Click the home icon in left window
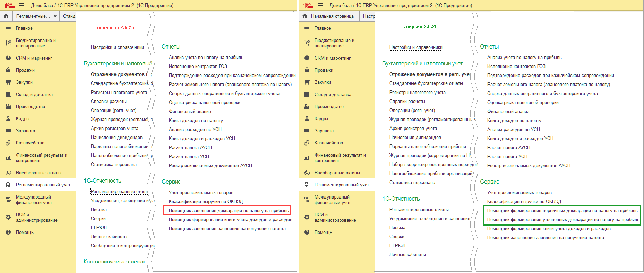Screen dimensions: 644x273 [6, 16]
